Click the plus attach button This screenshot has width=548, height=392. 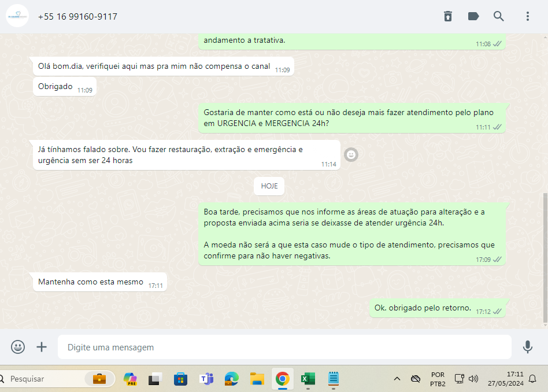[x=42, y=347]
